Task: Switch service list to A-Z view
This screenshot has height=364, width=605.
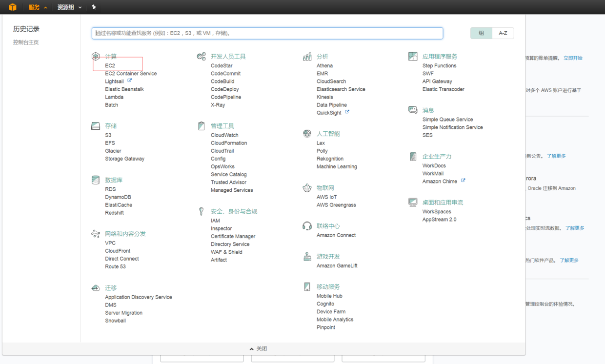Action: point(503,33)
